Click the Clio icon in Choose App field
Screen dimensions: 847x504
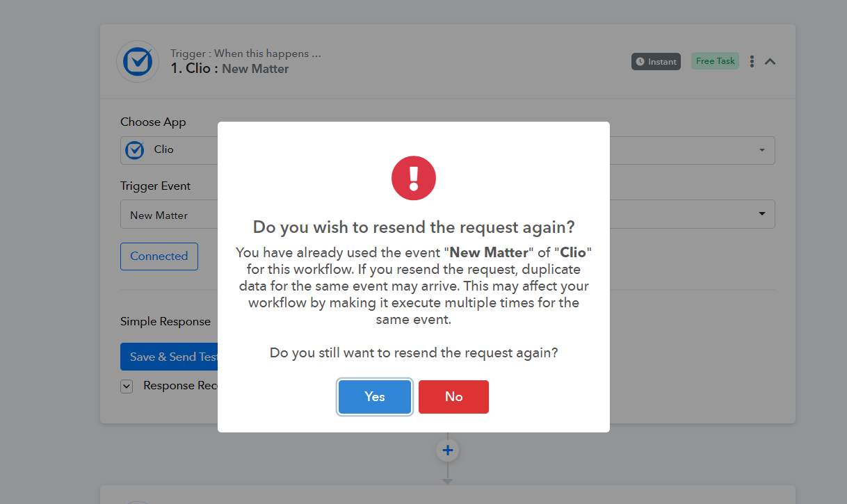tap(135, 150)
